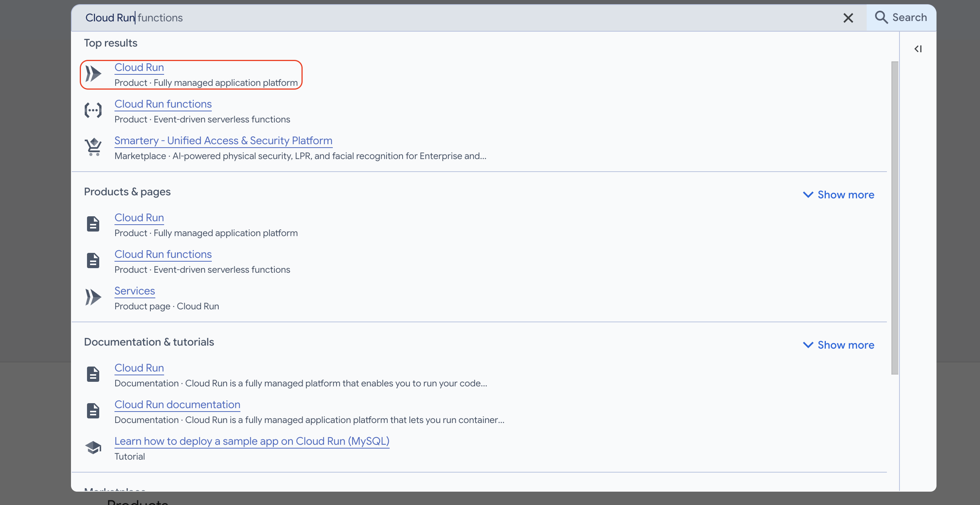Open Cloud Run functions link under Products & pages
The height and width of the screenshot is (505, 980).
163,254
